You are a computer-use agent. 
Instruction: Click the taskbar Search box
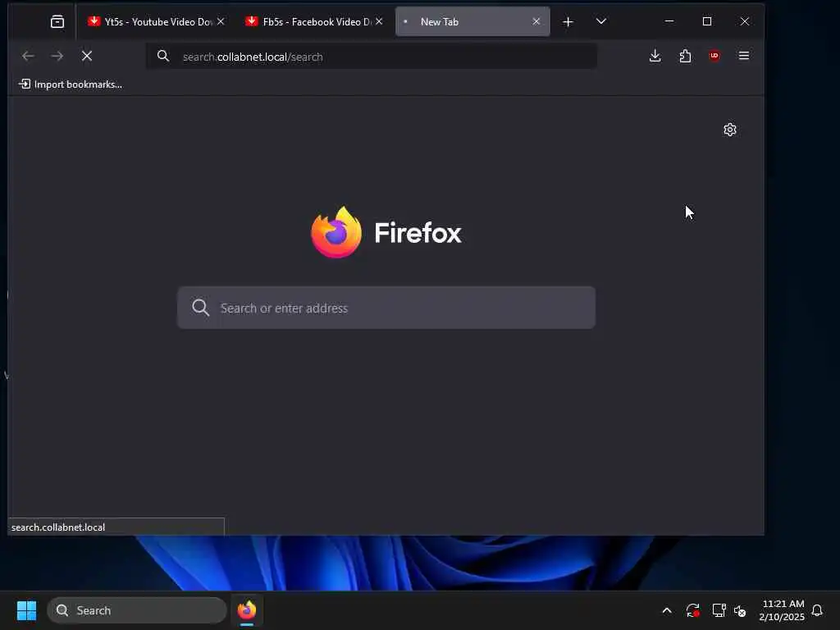(137, 610)
